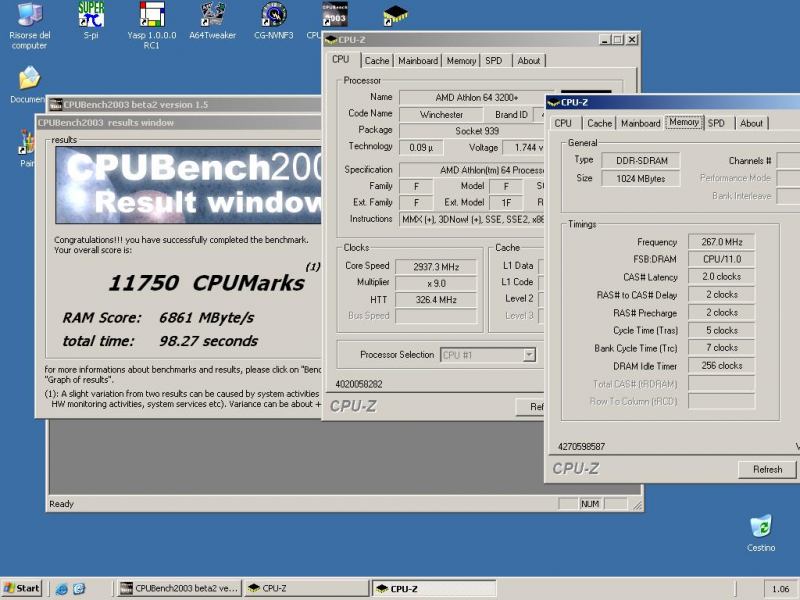800x600 pixels.
Task: Expand the Processor Selection dropdown
Action: tap(530, 355)
